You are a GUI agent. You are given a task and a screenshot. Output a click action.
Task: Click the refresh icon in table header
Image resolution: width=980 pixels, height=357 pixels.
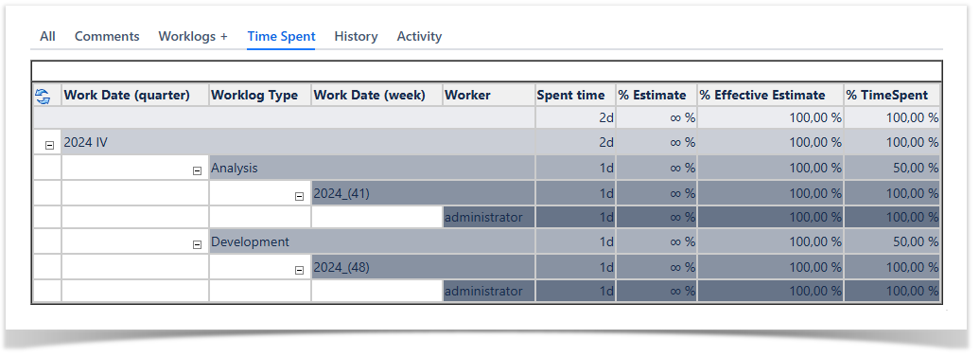(x=43, y=97)
